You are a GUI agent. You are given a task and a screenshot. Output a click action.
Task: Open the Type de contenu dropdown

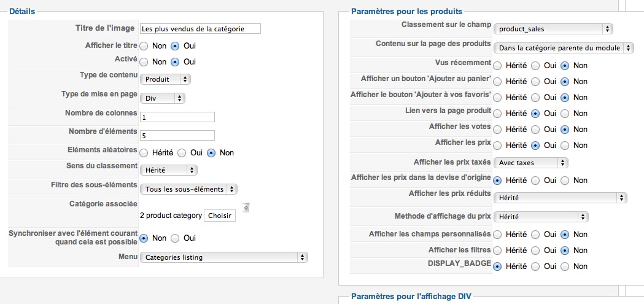[165, 79]
